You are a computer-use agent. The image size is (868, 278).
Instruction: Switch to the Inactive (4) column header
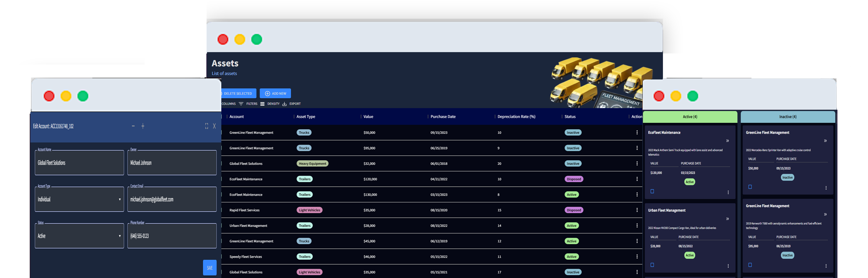(x=787, y=117)
